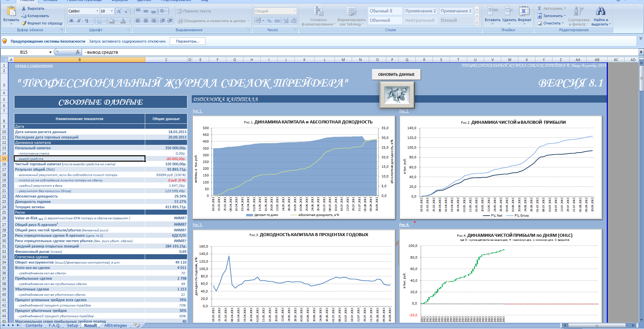Click the Fill (Заполнить) down-arrow icon
The width and height of the screenshot is (644, 329).
click(x=540, y=16)
